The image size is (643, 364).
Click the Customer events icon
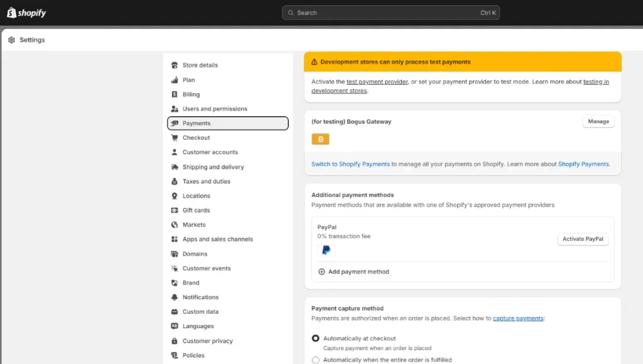pos(175,269)
